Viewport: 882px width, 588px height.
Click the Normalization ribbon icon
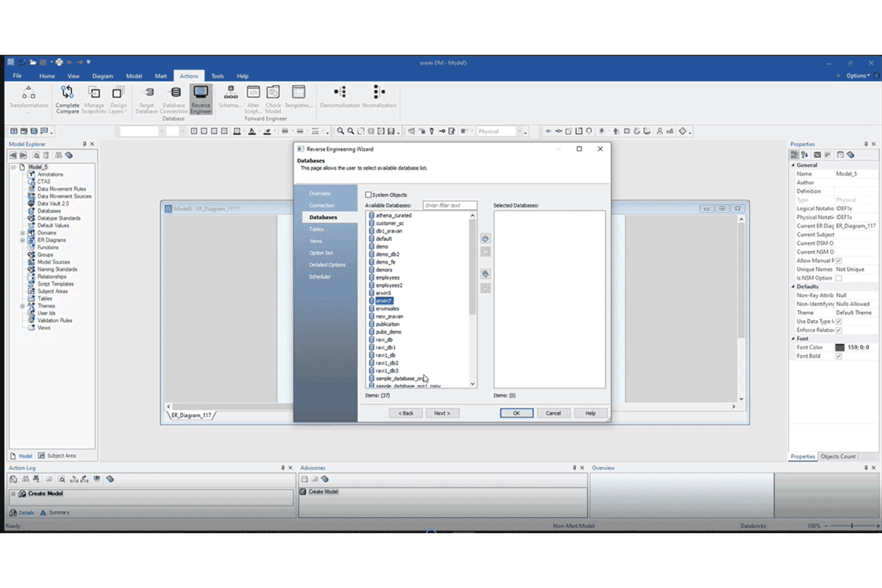pyautogui.click(x=379, y=97)
